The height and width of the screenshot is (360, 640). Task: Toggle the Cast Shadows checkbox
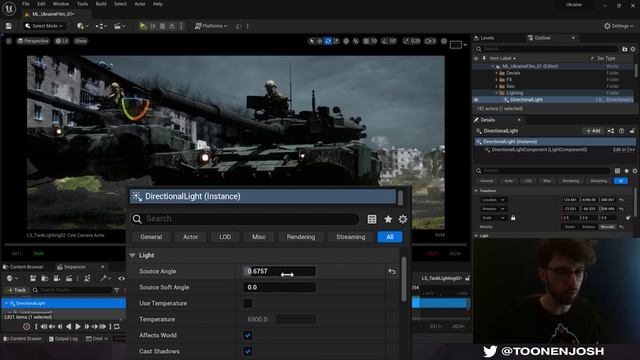[x=248, y=351]
